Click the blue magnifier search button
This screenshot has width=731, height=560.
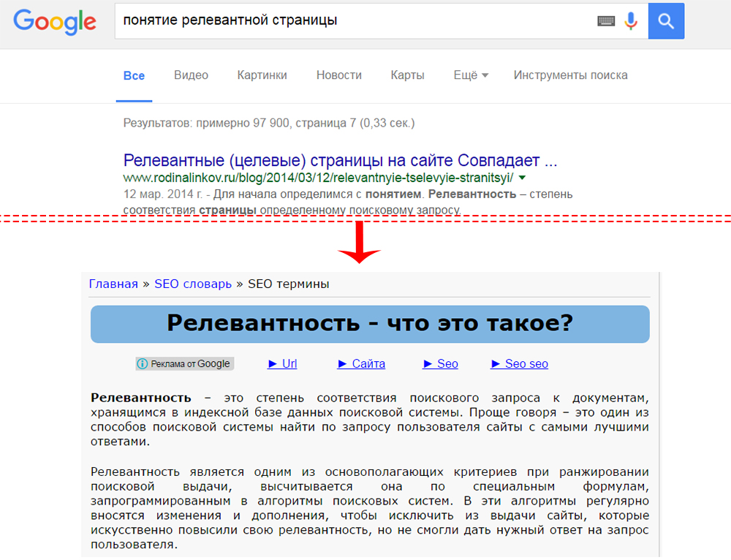click(x=666, y=21)
